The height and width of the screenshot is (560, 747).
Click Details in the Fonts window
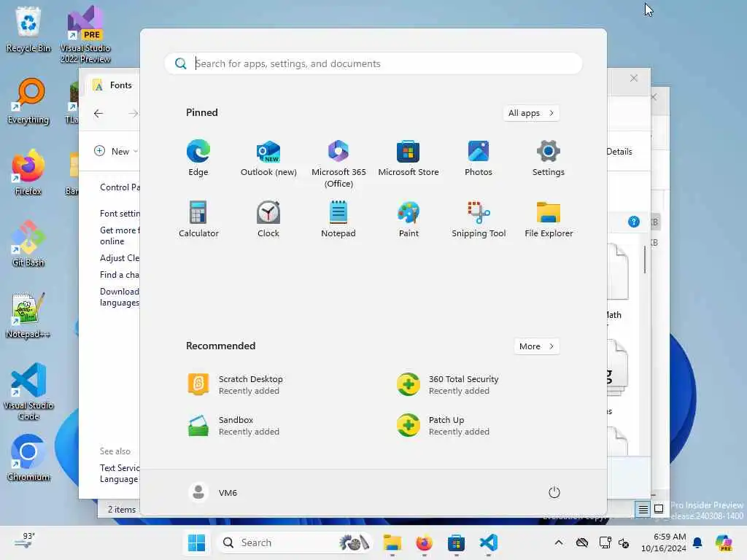(x=619, y=152)
